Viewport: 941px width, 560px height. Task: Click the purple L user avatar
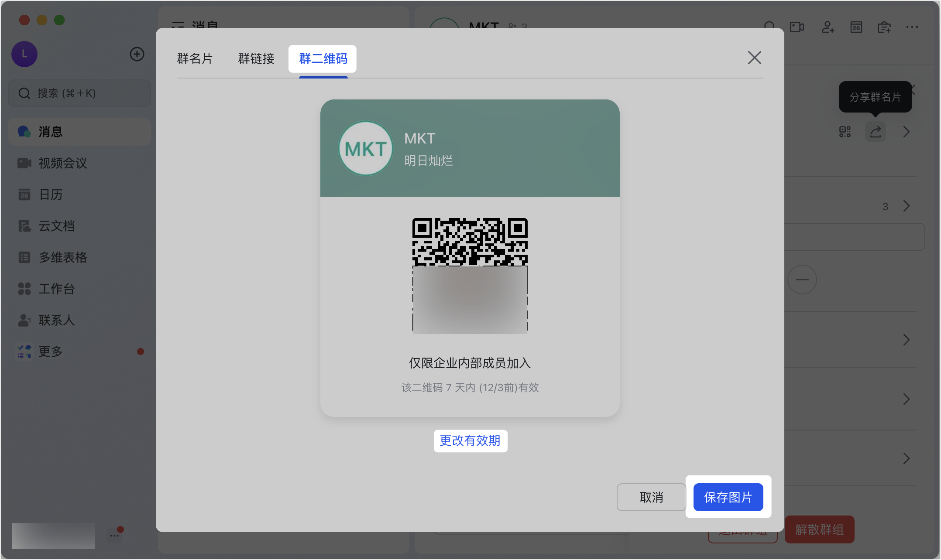[x=24, y=54]
